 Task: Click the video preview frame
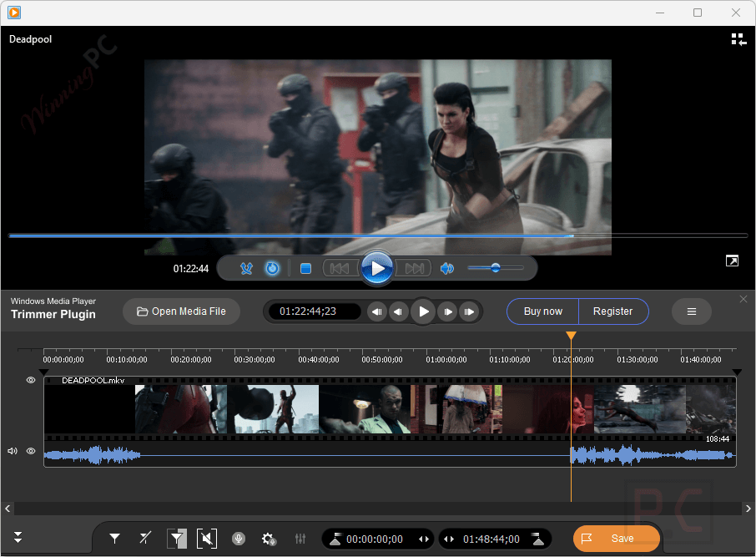pyautogui.click(x=377, y=157)
